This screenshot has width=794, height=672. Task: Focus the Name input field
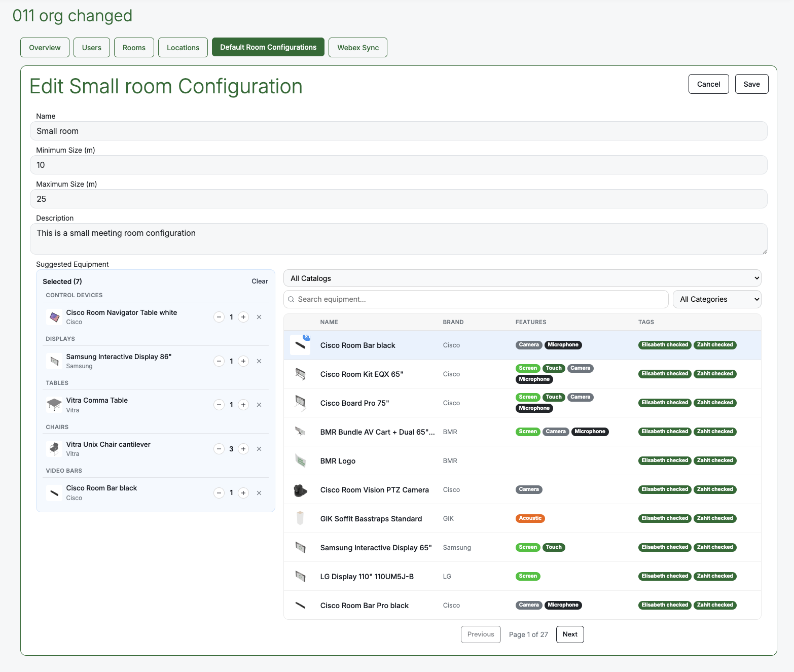pyautogui.click(x=399, y=131)
